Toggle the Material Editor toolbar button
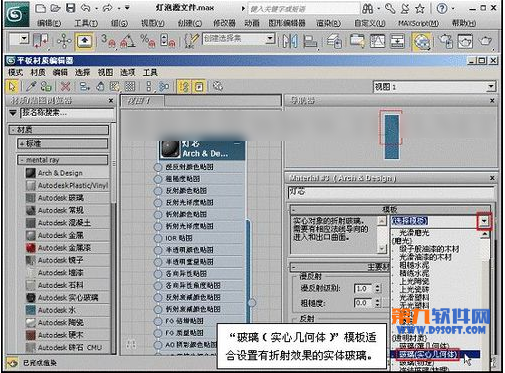 pyautogui.click(x=422, y=41)
